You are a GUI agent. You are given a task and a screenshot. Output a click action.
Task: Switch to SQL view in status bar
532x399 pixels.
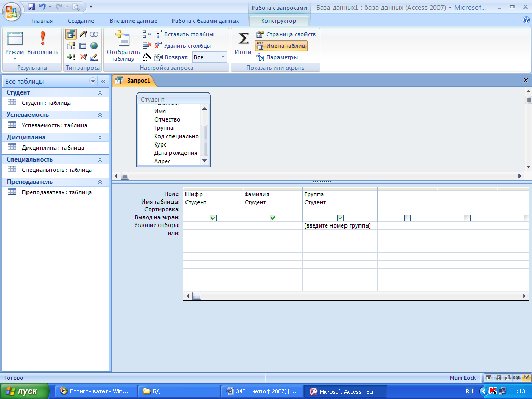(x=517, y=378)
